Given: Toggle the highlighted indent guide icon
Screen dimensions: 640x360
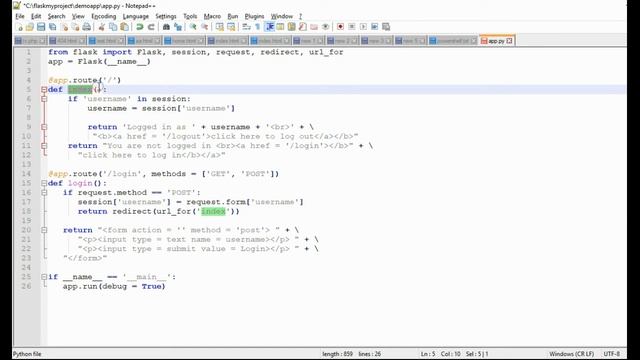Looking at the screenshot, I should click(x=269, y=27).
